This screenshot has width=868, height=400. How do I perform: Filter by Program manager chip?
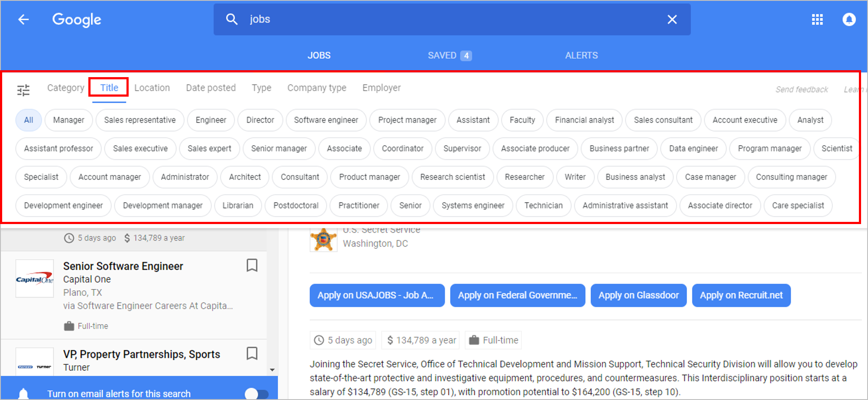pyautogui.click(x=770, y=149)
